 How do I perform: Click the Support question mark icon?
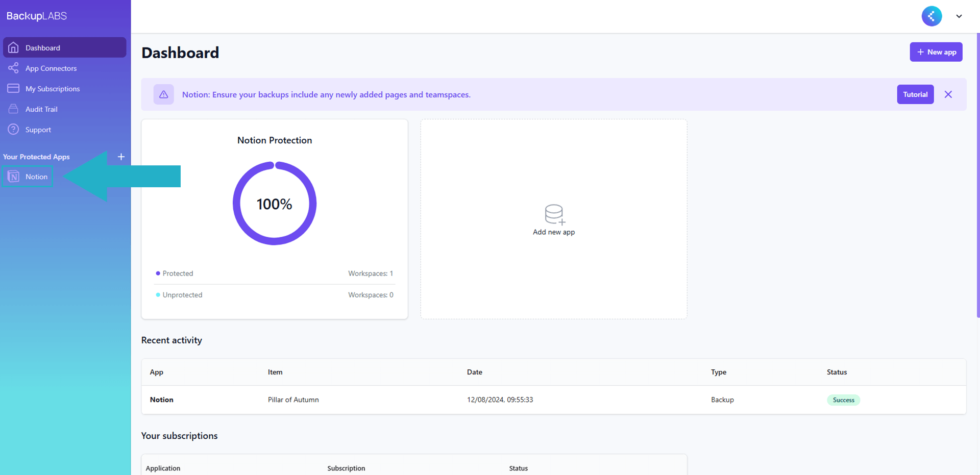pyautogui.click(x=13, y=129)
